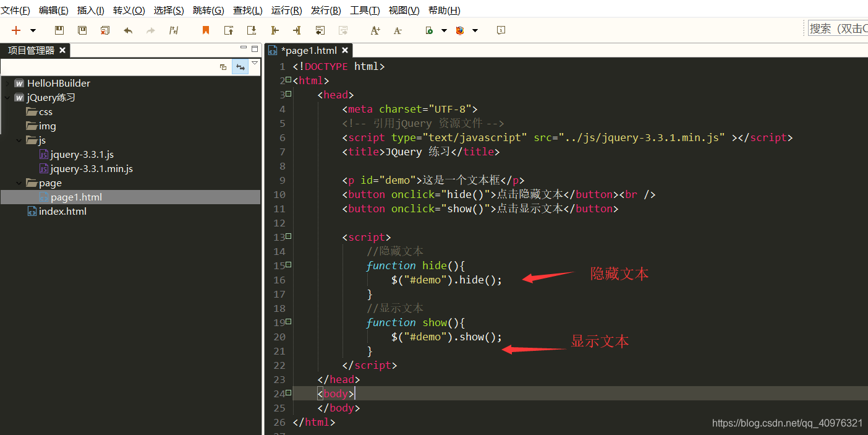This screenshot has width=868, height=435.
Task: Open the 视图(V) menu
Action: (x=404, y=11)
